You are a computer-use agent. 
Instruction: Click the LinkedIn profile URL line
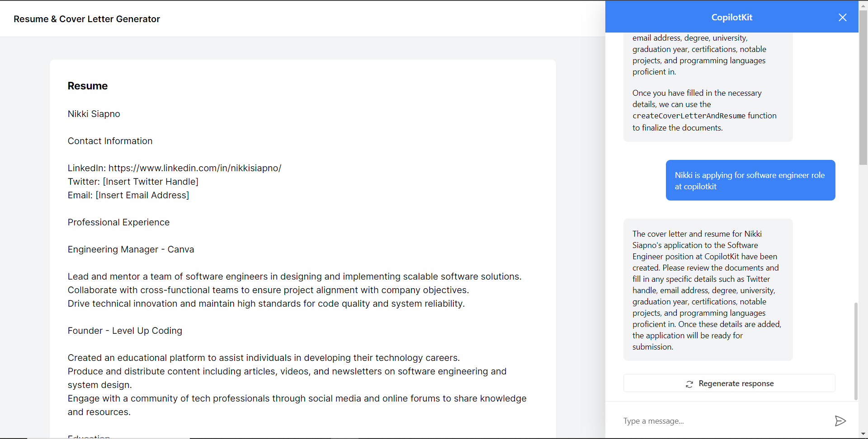175,168
